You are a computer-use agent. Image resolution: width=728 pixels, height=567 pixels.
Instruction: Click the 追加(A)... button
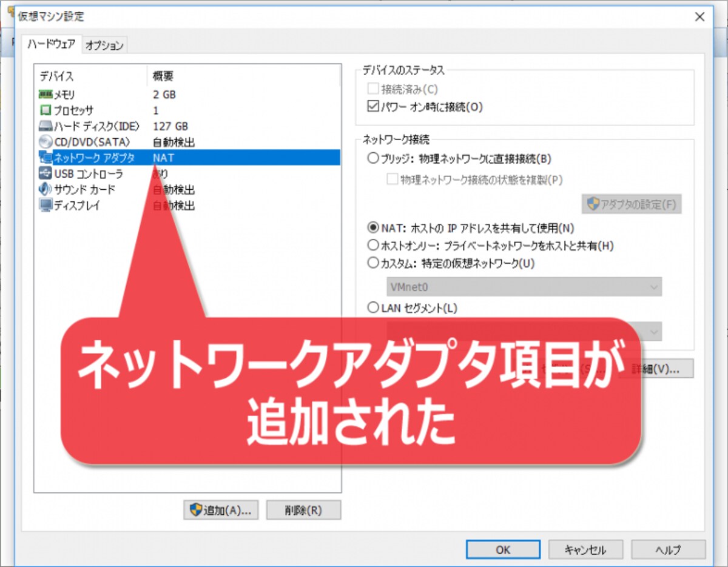[221, 510]
